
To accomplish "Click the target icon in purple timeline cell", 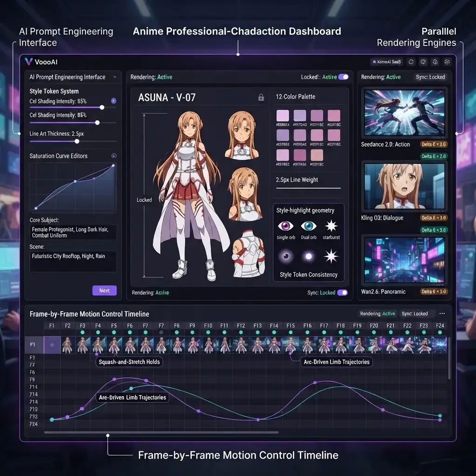I will 52,345.
